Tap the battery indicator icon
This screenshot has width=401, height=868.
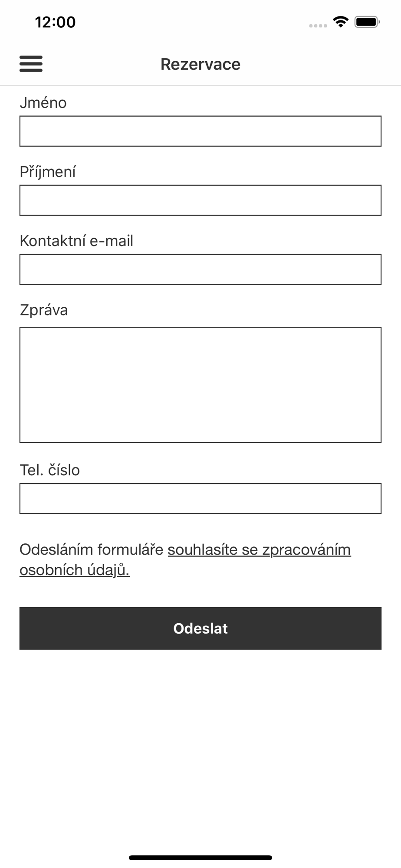[367, 22]
